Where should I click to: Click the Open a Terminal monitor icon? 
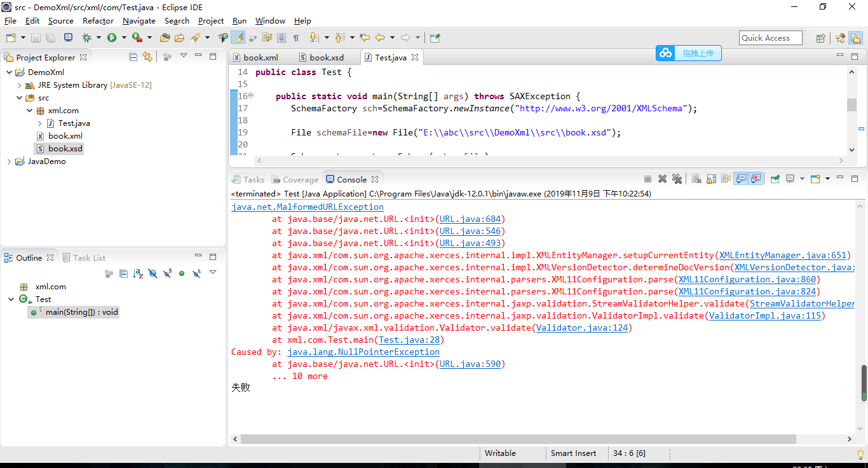coord(68,38)
